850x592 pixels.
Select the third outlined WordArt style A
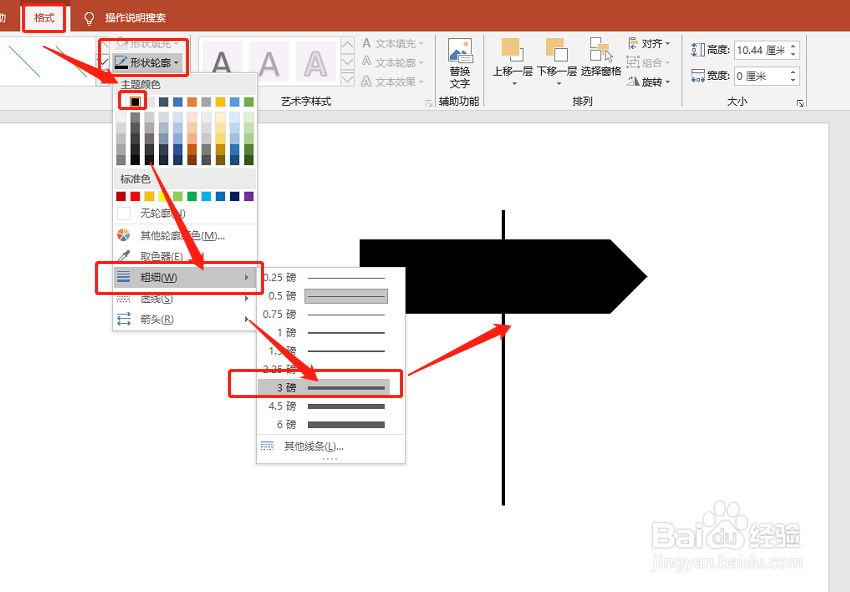click(x=316, y=62)
